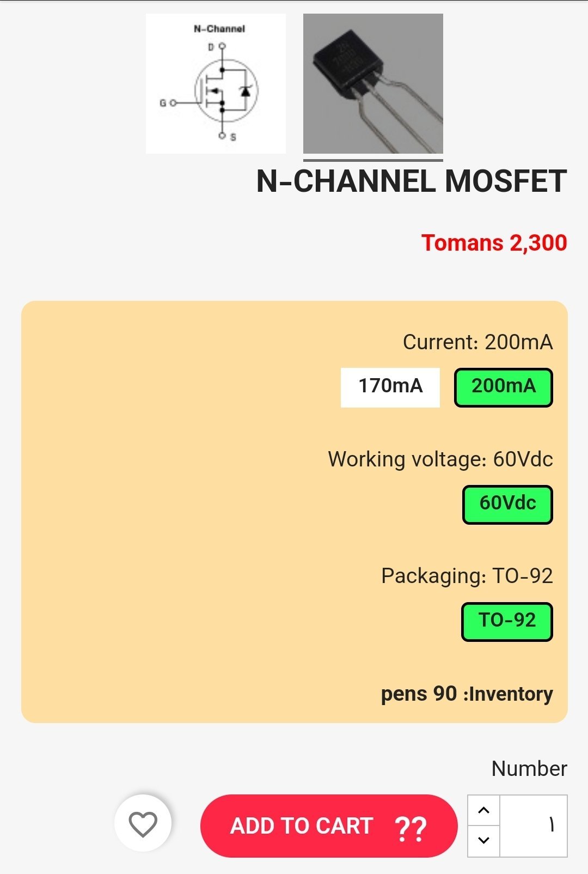Click the active thumbnail underline indicator
The height and width of the screenshot is (874, 588).
[373, 160]
